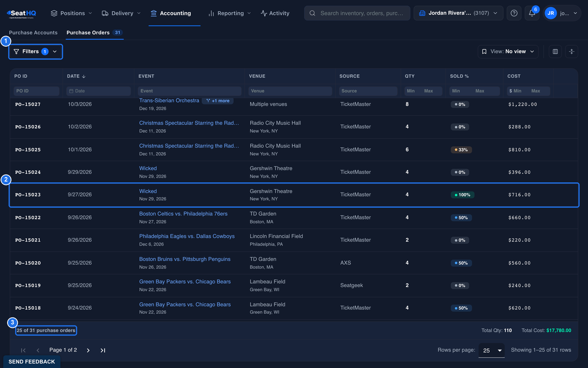Expand the user profile chevron
Viewport: 588px width, 368px height.
click(575, 13)
